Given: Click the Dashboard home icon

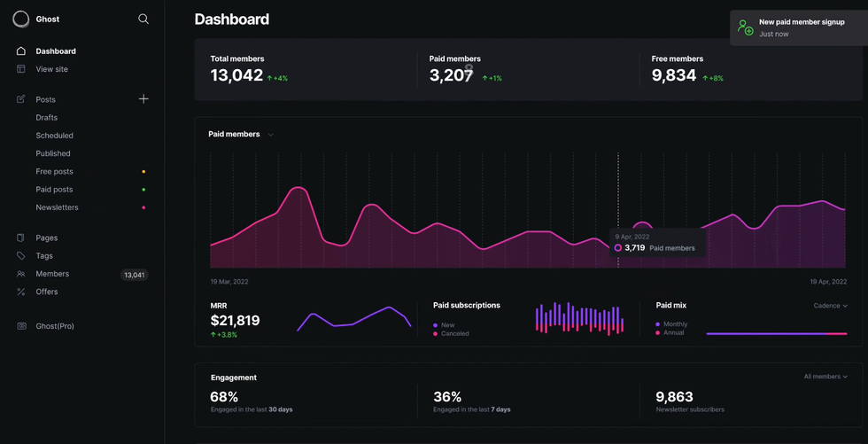Looking at the screenshot, I should point(21,51).
